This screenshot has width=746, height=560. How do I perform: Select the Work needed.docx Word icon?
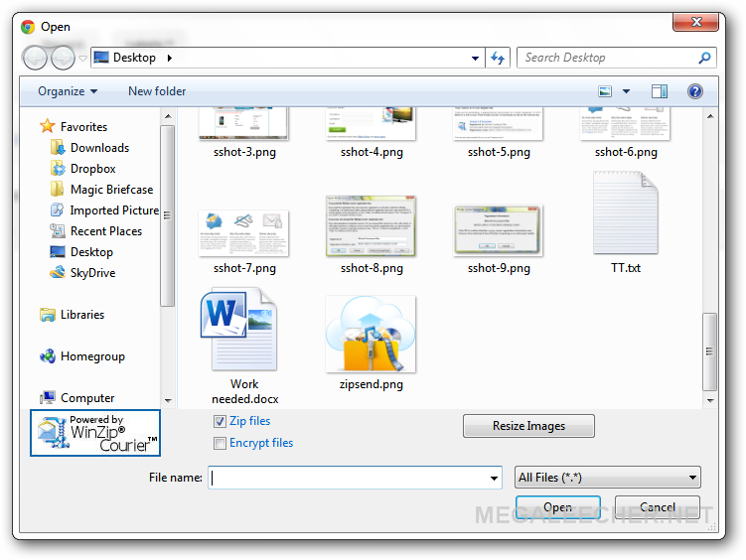coord(239,329)
